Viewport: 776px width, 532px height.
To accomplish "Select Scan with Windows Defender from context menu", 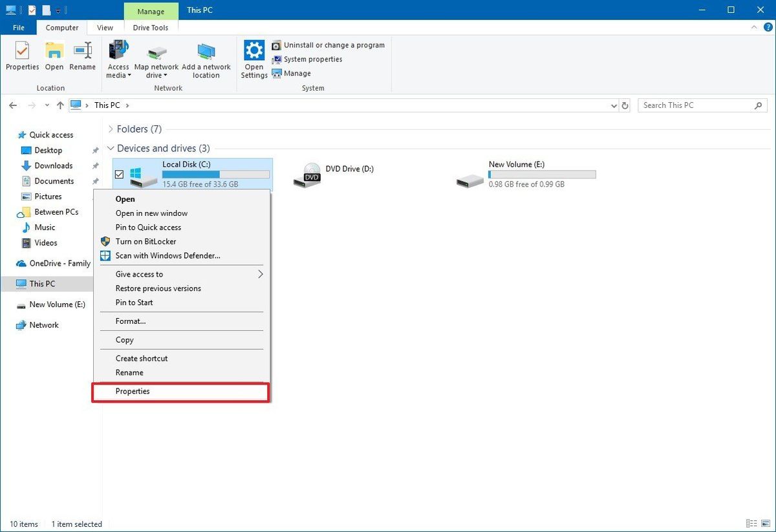I will pyautogui.click(x=167, y=255).
